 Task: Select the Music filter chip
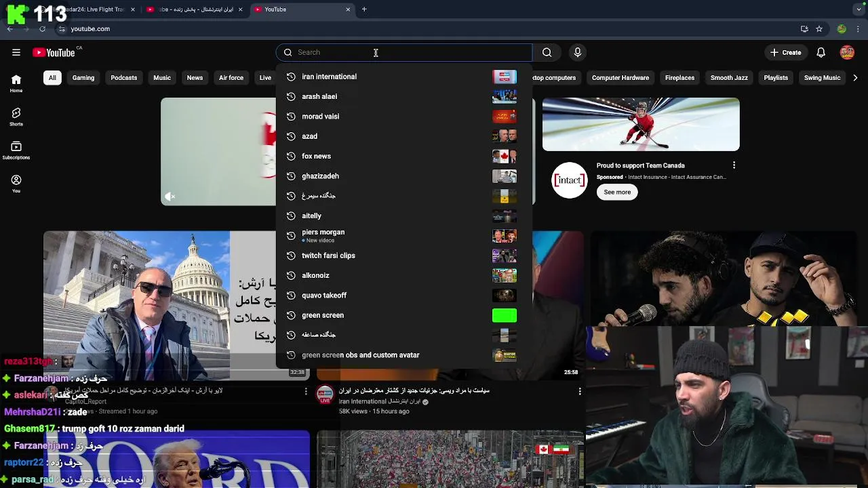tap(162, 78)
